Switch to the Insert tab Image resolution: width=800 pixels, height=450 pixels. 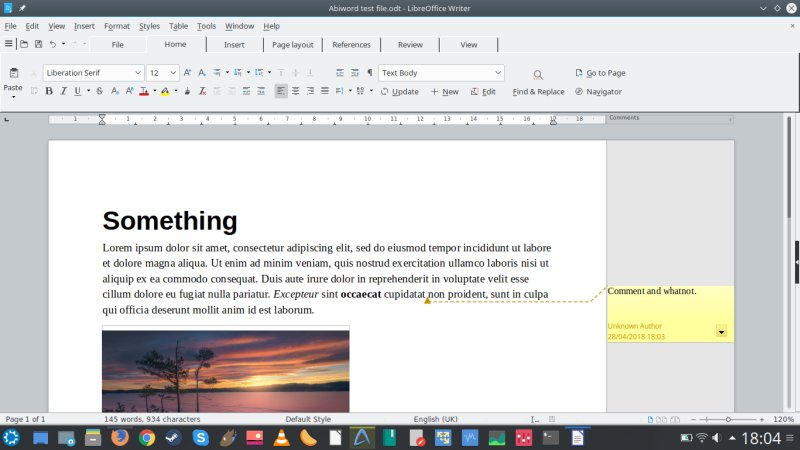[x=234, y=44]
